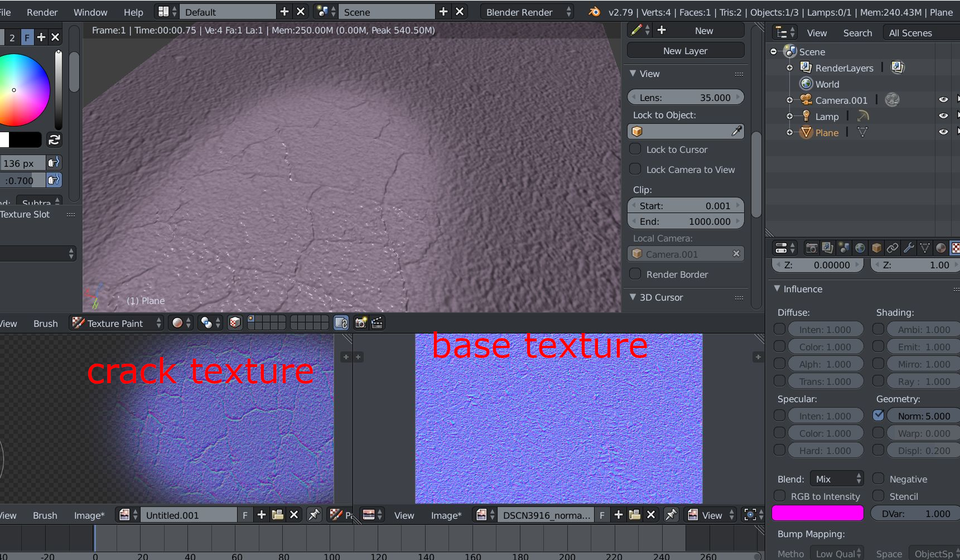Expand the Lamp tree item
960x560 pixels.
click(789, 116)
